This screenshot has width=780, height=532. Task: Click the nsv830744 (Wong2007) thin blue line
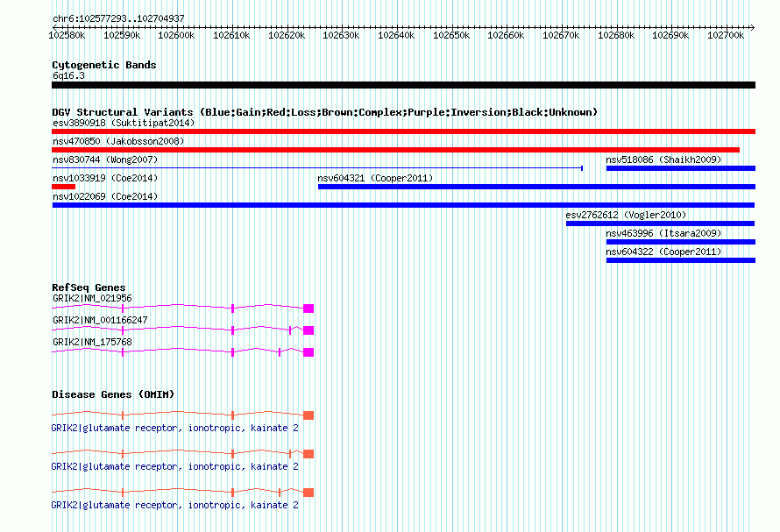(x=317, y=168)
